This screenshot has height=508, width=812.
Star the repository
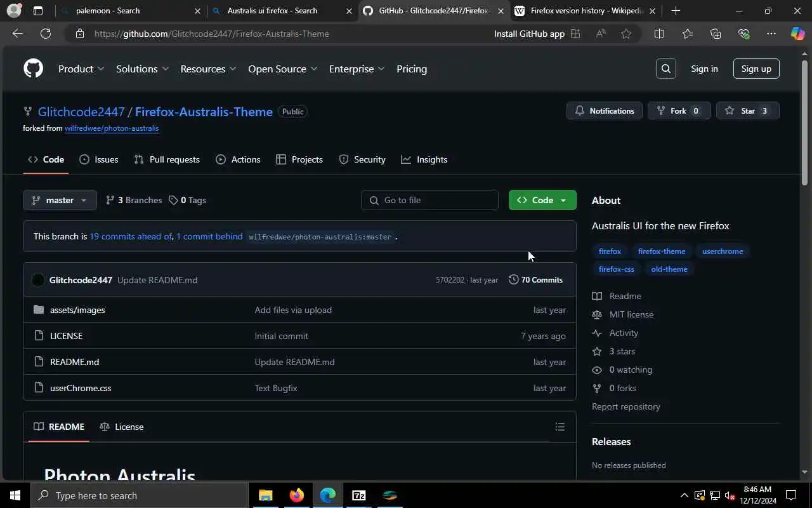[747, 110]
